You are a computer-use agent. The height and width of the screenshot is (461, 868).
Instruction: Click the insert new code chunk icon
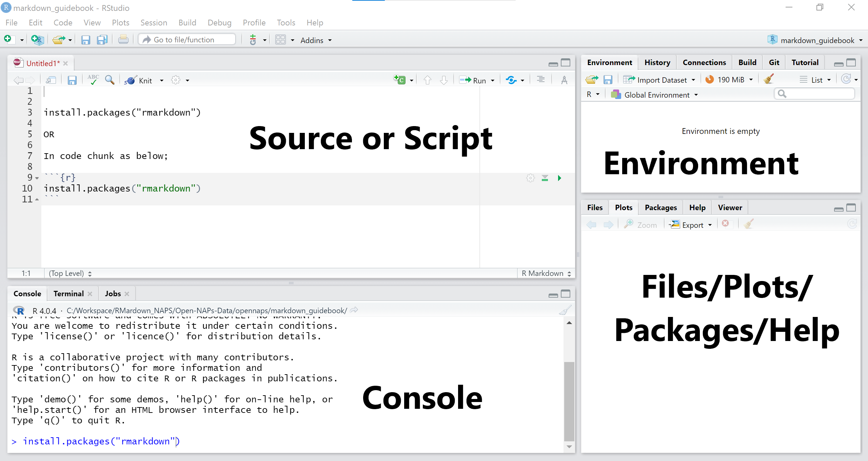tap(400, 80)
